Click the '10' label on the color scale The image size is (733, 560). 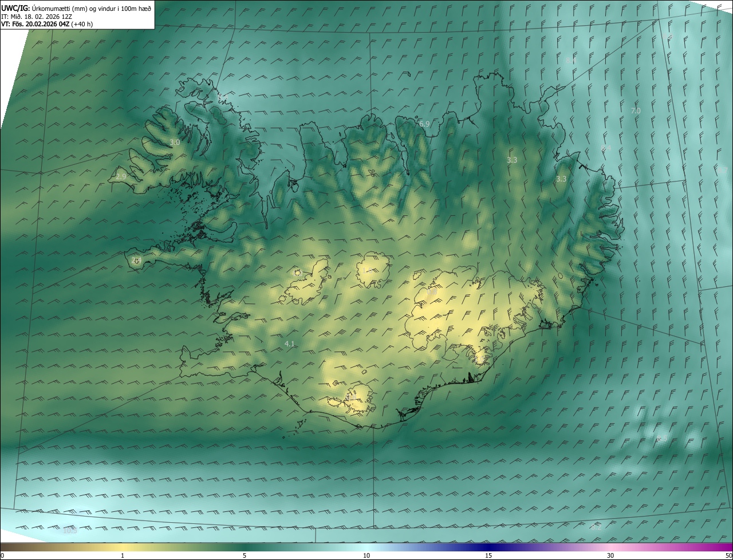[x=366, y=555]
